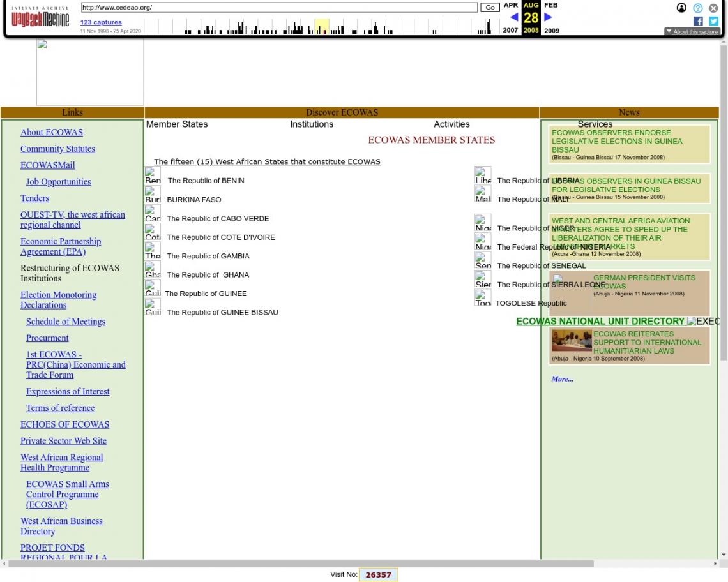The image size is (728, 582).
Task: Open Institutions menu
Action: coord(312,124)
